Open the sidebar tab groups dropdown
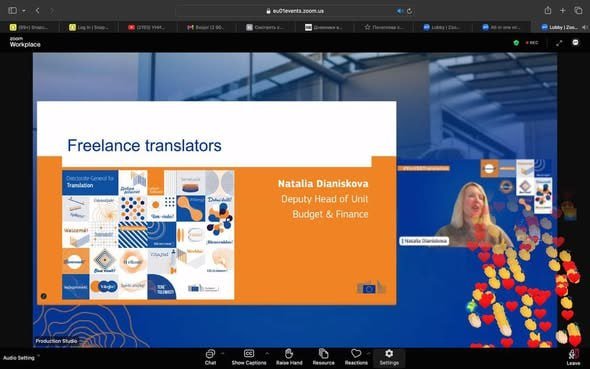This screenshot has width=590, height=369. click(x=24, y=11)
